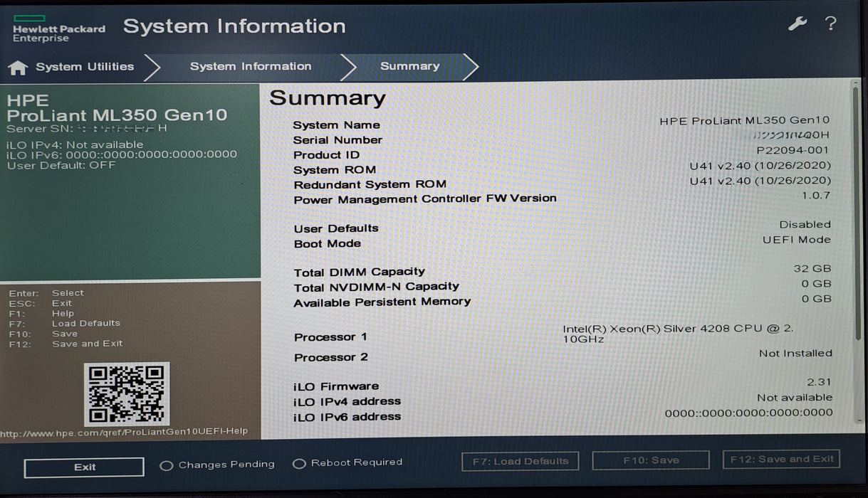Select the Processor 2 label
Screen dimensions: 868x498
[331, 357]
